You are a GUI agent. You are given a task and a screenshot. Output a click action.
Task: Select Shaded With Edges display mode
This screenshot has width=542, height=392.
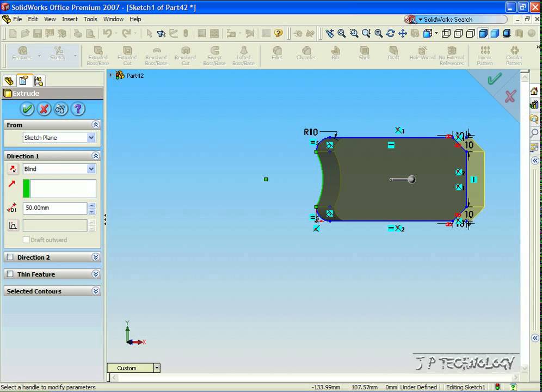tap(483, 33)
